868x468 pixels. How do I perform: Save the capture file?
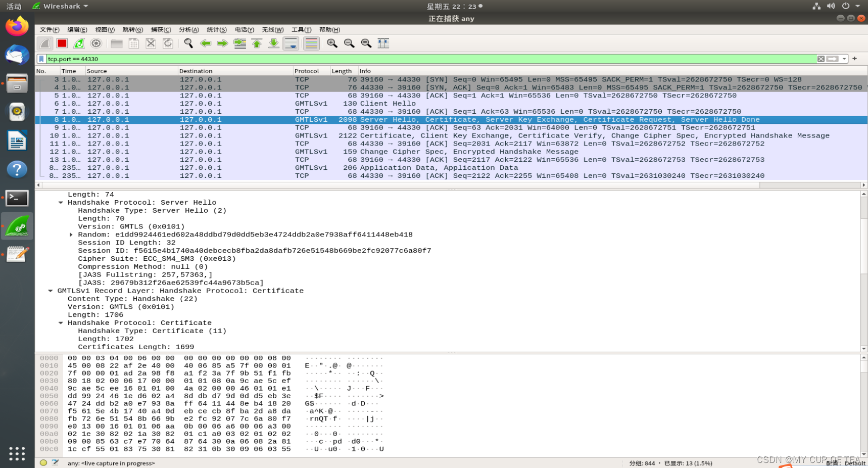[x=134, y=43]
